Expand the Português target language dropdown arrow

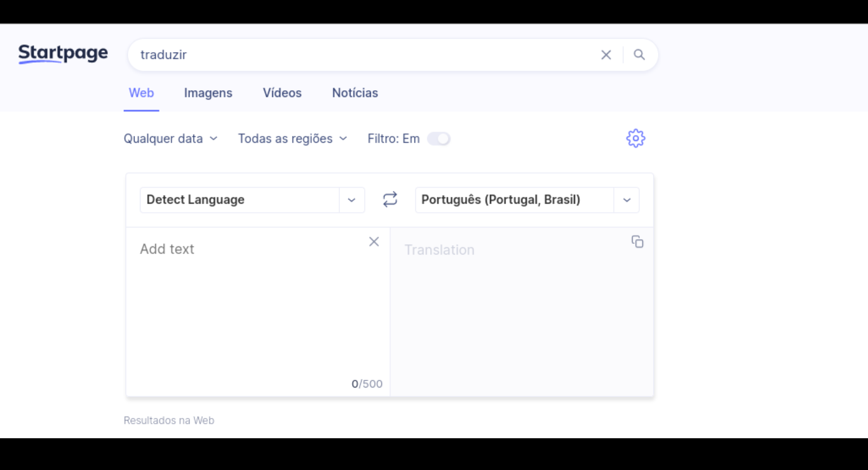click(627, 200)
